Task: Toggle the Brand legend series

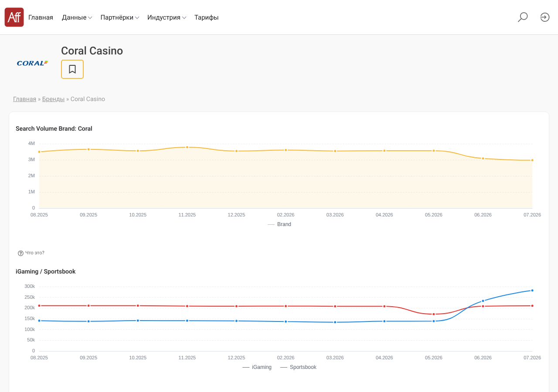Action: tap(279, 224)
